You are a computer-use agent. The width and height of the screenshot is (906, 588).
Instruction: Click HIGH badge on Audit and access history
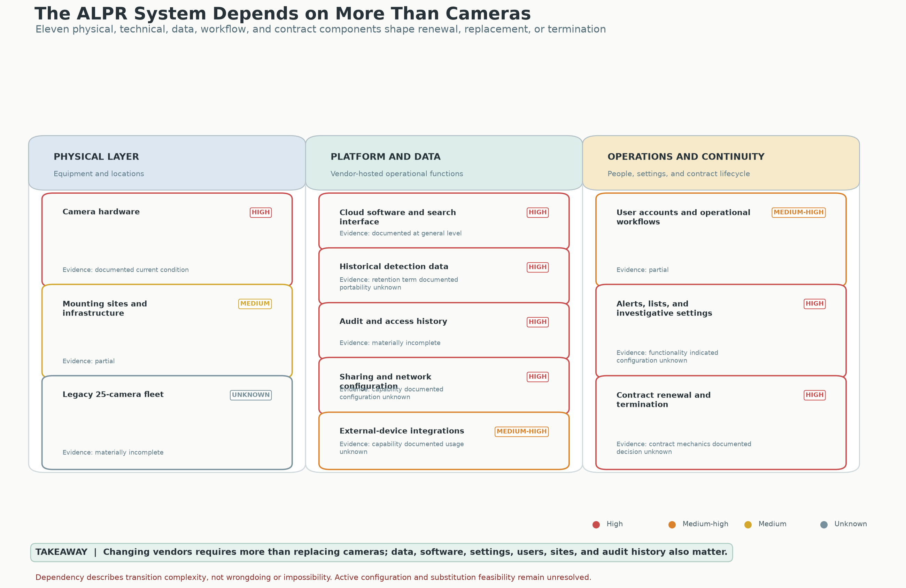click(538, 322)
